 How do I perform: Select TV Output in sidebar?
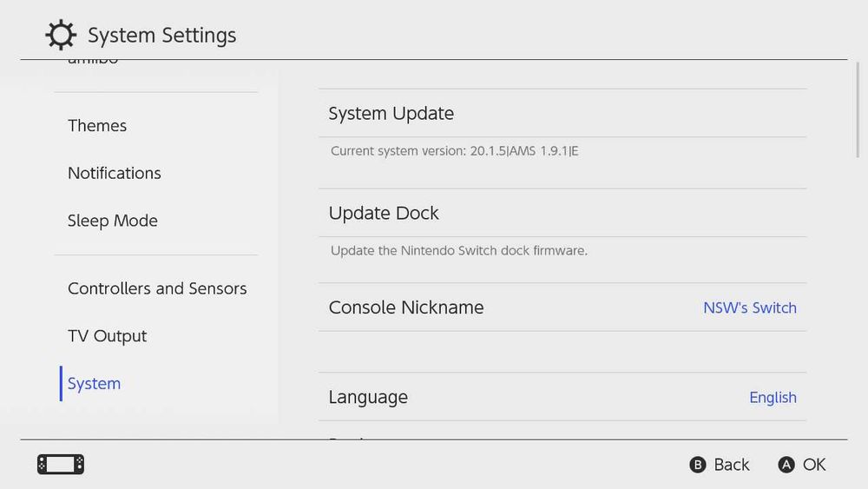(108, 336)
